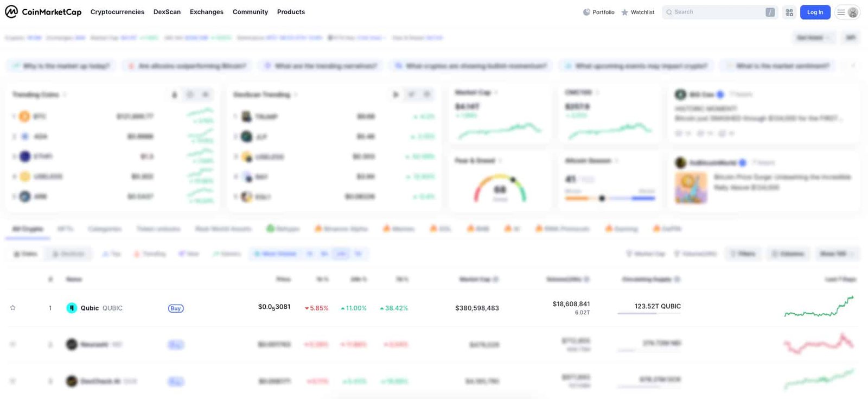Go to the DexScan menu item
Image resolution: width=868 pixels, height=399 pixels.
pos(167,12)
